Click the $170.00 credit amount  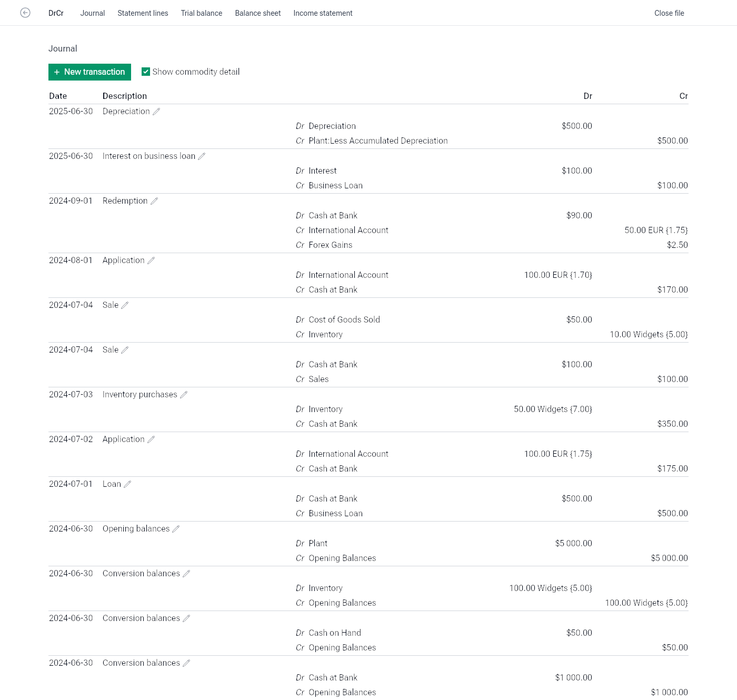point(672,290)
